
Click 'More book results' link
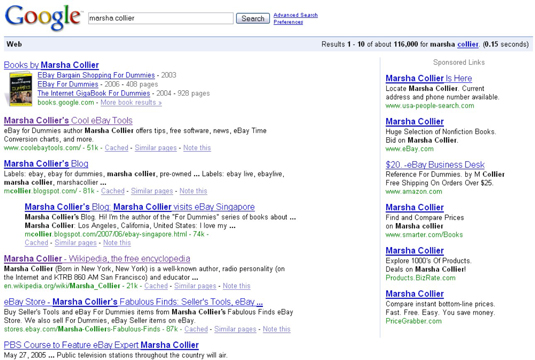click(131, 102)
